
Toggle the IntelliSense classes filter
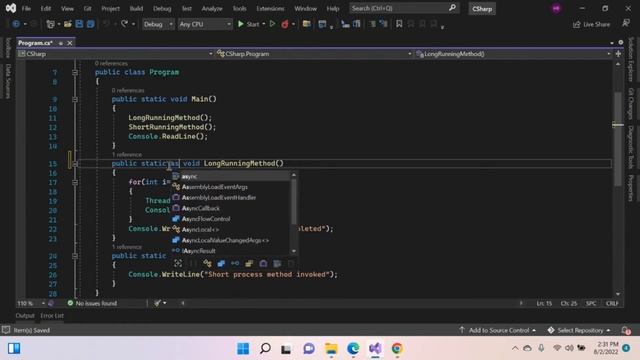207,263
